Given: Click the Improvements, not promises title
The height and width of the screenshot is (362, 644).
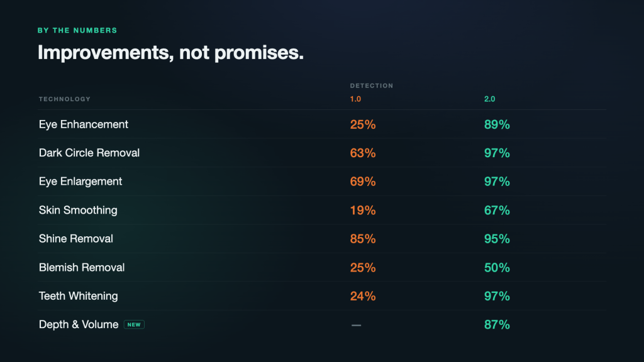Looking at the screenshot, I should click(171, 53).
